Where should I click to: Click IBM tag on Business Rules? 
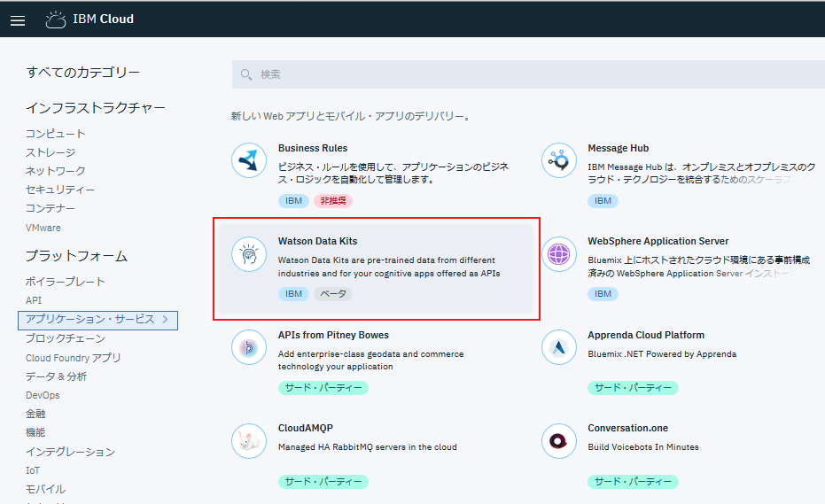pyautogui.click(x=293, y=201)
